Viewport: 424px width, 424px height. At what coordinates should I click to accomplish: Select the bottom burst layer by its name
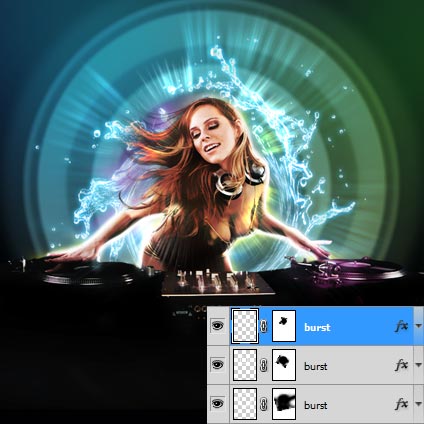(x=316, y=405)
